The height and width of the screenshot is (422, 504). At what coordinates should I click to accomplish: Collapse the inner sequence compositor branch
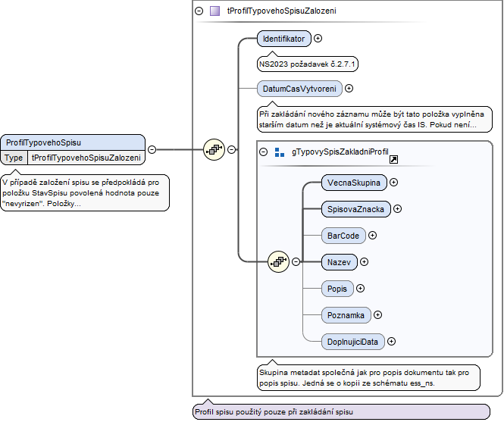296,262
